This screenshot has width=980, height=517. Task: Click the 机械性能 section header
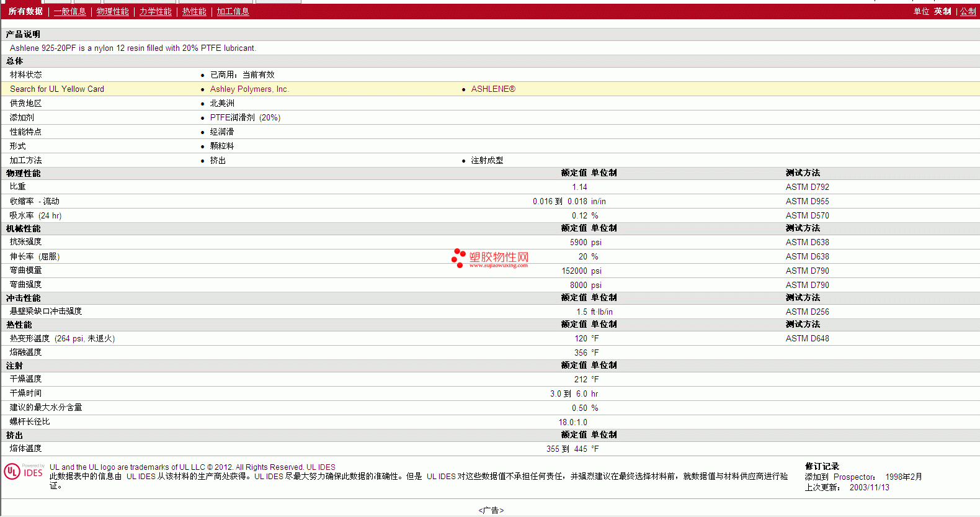pyautogui.click(x=23, y=229)
